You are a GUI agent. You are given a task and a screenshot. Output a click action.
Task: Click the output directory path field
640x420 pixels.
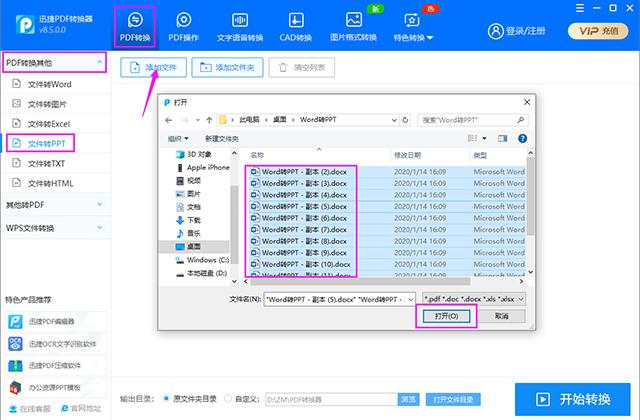pos(331,399)
